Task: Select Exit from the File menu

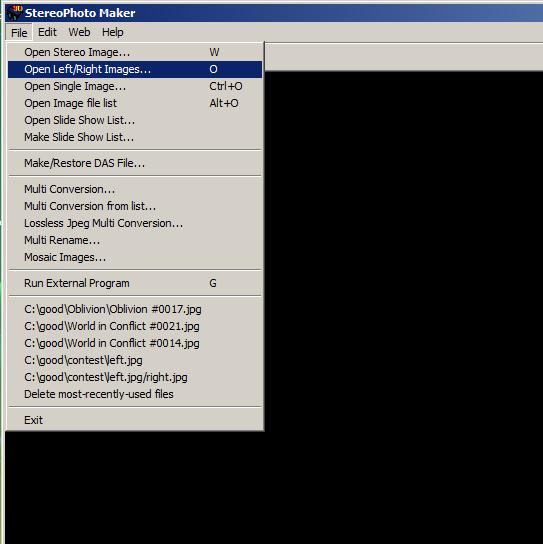Action: point(135,420)
